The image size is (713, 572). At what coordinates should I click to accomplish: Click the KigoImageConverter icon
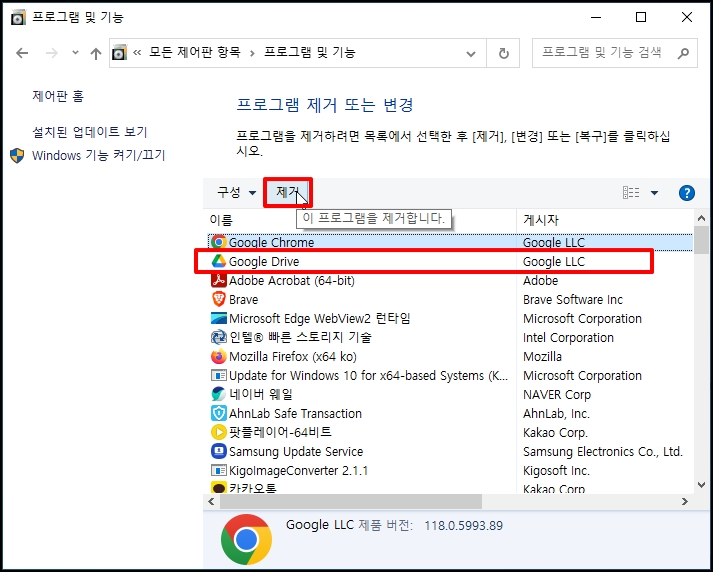(219, 470)
